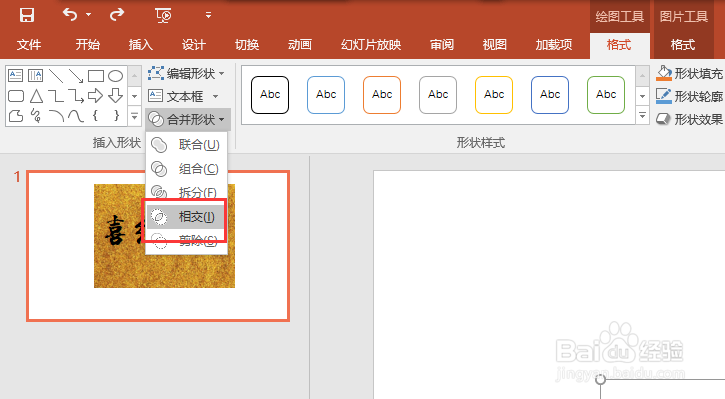
Task: Select the 格式 tab under 绘图工具
Action: click(619, 45)
